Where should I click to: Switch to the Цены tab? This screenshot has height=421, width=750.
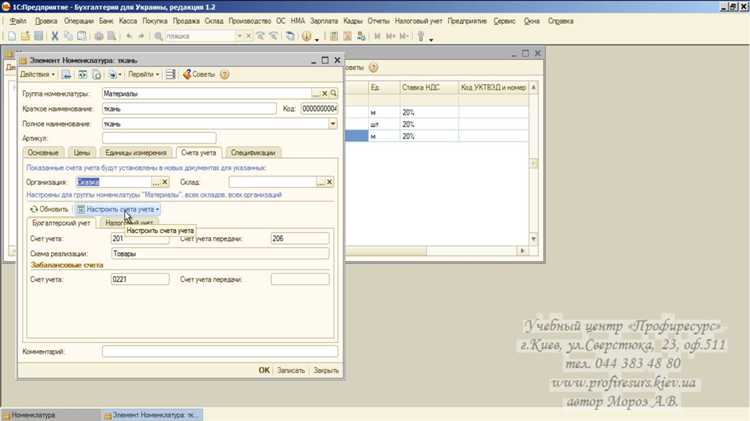point(82,153)
